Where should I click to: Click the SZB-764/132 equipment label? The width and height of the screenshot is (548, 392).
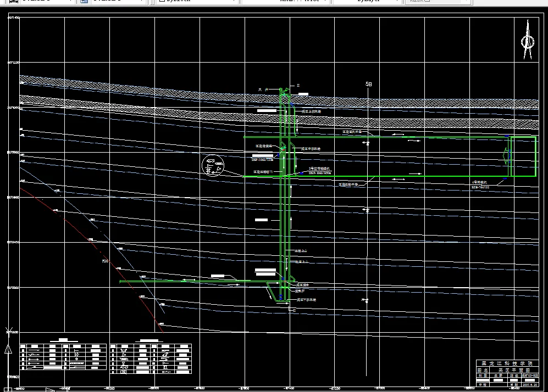[480, 187]
